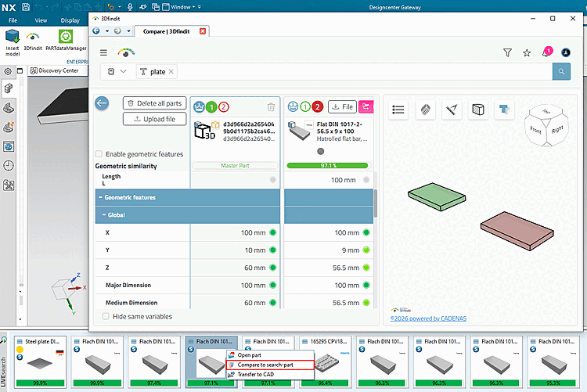Click the shading diamond icon in viewer
This screenshot has height=392, width=587.
pos(425,110)
